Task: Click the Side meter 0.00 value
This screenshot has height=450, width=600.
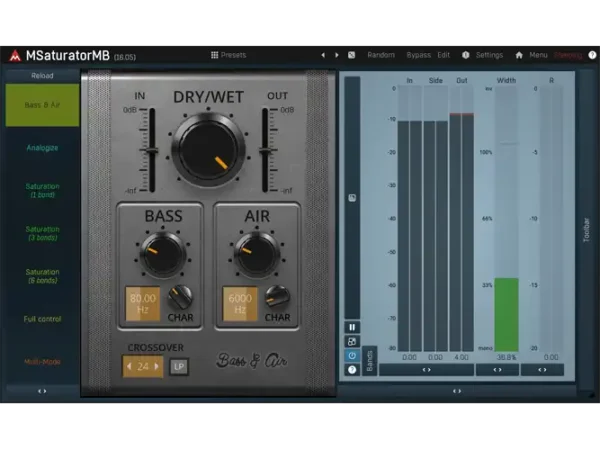Action: click(x=435, y=357)
